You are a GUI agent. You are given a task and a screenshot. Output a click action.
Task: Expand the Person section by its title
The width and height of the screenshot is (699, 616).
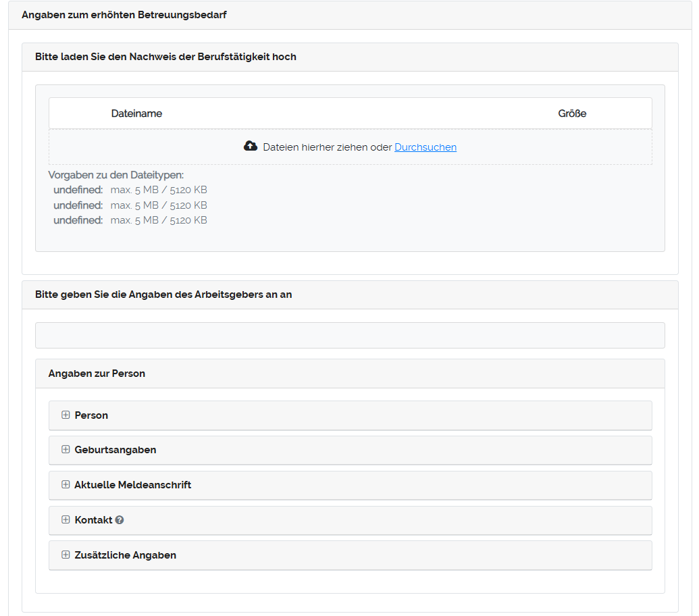click(91, 415)
